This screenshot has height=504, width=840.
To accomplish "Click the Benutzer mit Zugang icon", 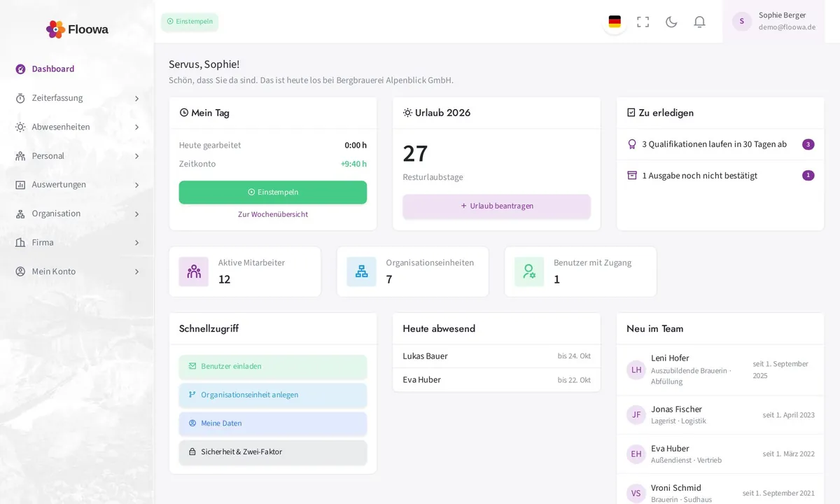I will pyautogui.click(x=529, y=272).
